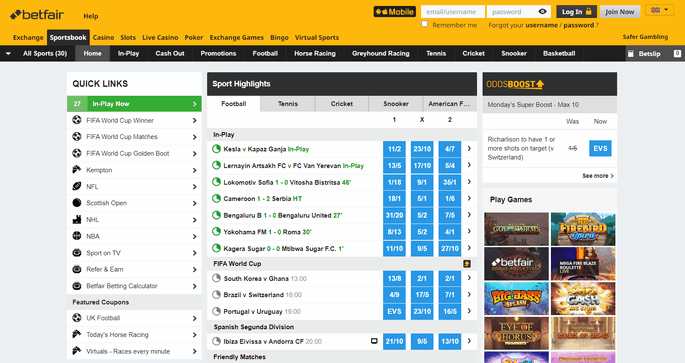Focus the password input field
The width and height of the screenshot is (685, 363).
pyautogui.click(x=512, y=12)
